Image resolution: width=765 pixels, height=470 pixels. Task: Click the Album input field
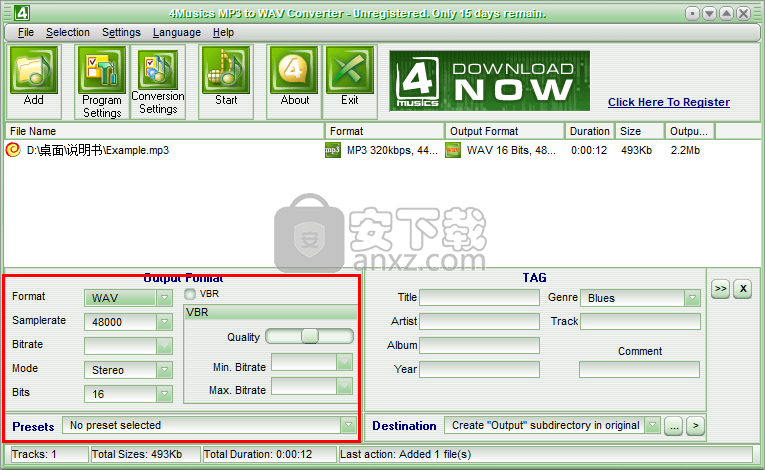click(x=479, y=346)
